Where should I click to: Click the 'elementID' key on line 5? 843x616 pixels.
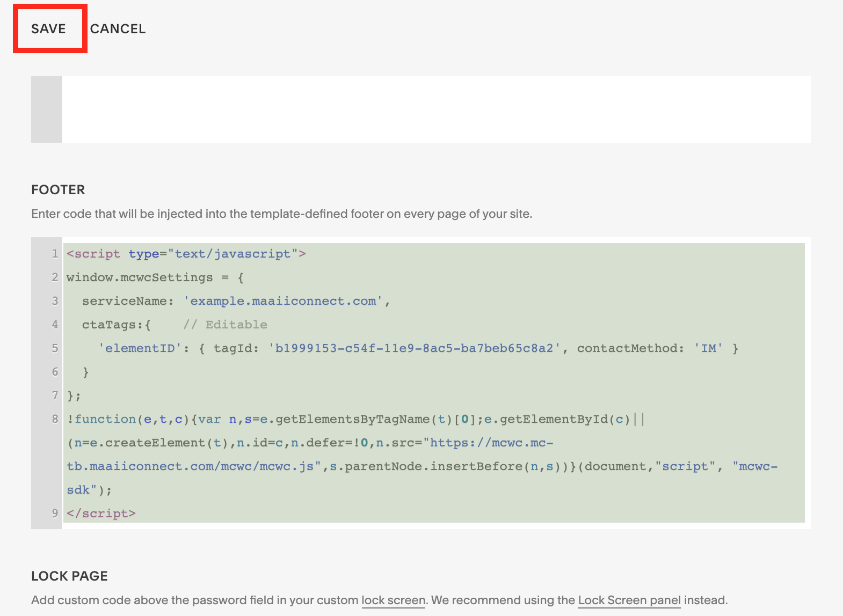(x=140, y=348)
